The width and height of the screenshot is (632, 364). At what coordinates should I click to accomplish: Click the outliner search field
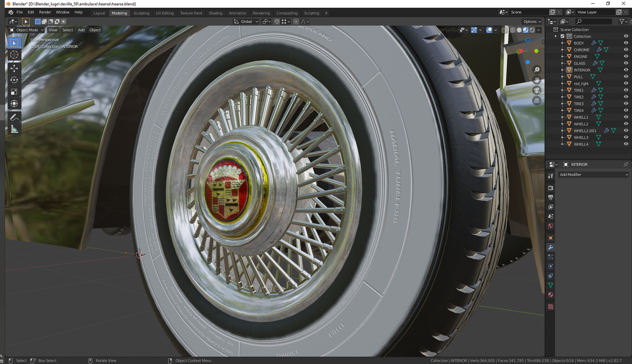[594, 21]
